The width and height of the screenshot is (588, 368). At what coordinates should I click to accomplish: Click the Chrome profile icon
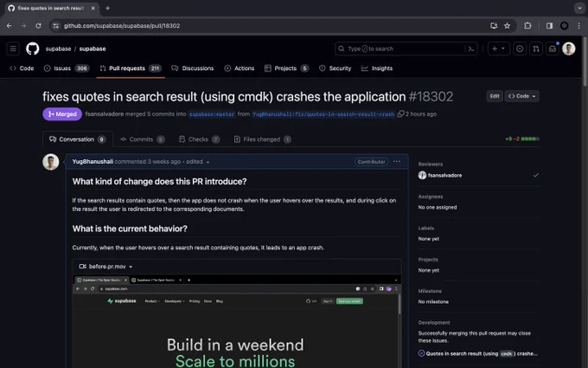(x=564, y=25)
